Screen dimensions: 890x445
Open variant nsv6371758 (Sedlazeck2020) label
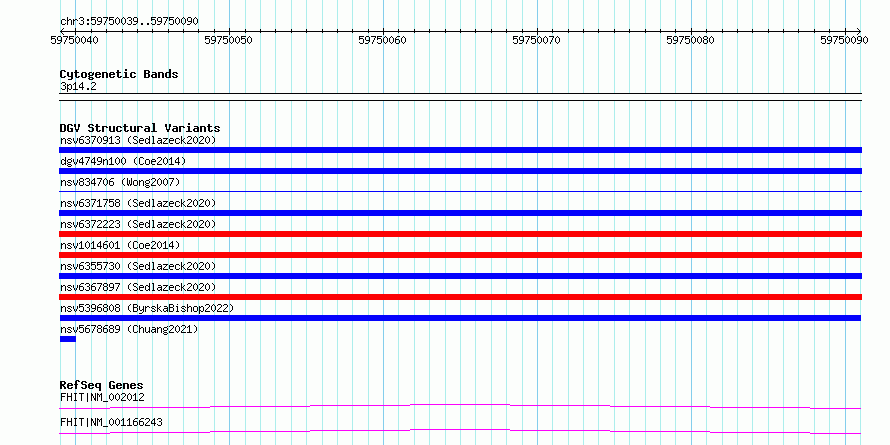138,203
